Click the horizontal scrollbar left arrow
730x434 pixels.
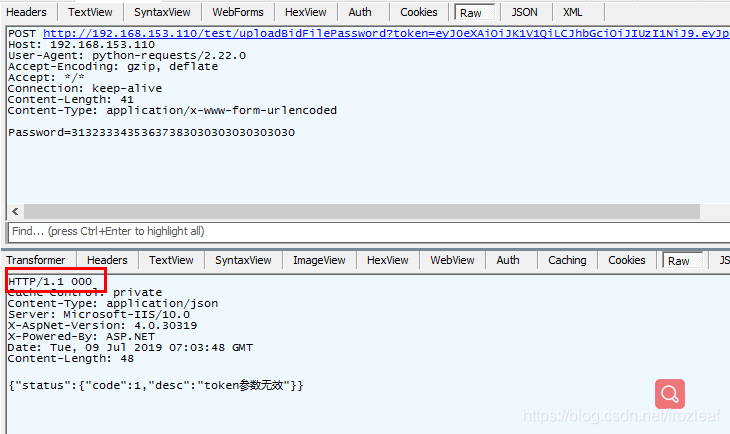(x=15, y=211)
